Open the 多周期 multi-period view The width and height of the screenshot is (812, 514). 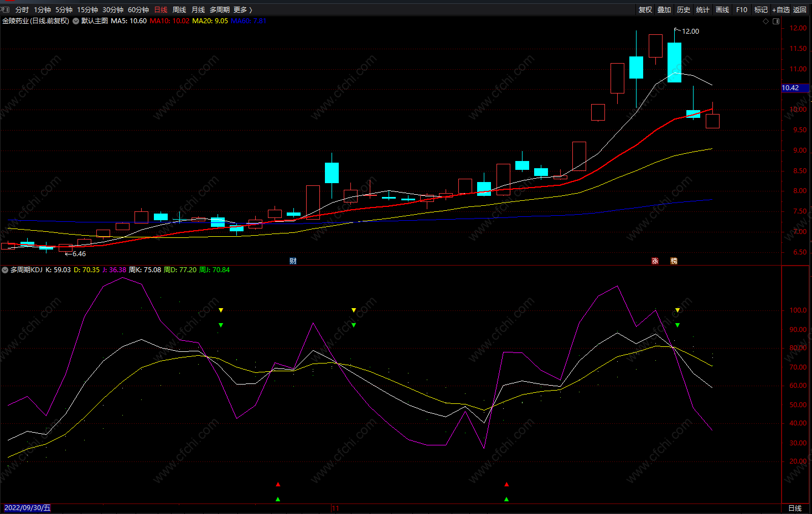click(x=220, y=10)
